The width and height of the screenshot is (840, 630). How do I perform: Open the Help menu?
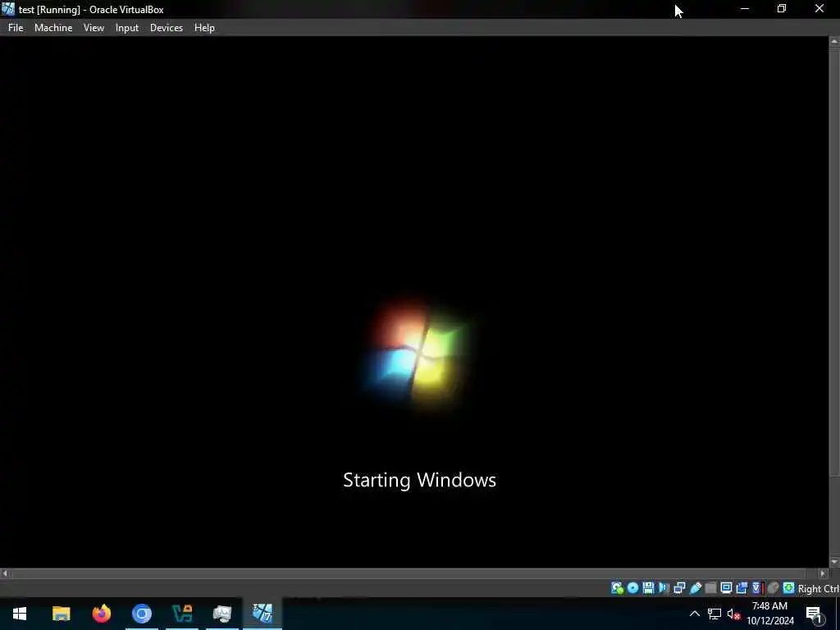[204, 28]
